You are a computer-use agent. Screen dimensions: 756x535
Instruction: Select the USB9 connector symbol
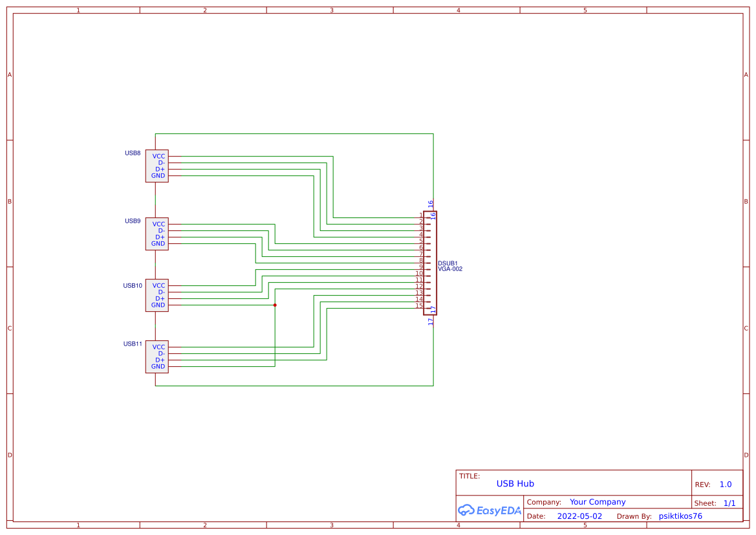[x=157, y=234]
